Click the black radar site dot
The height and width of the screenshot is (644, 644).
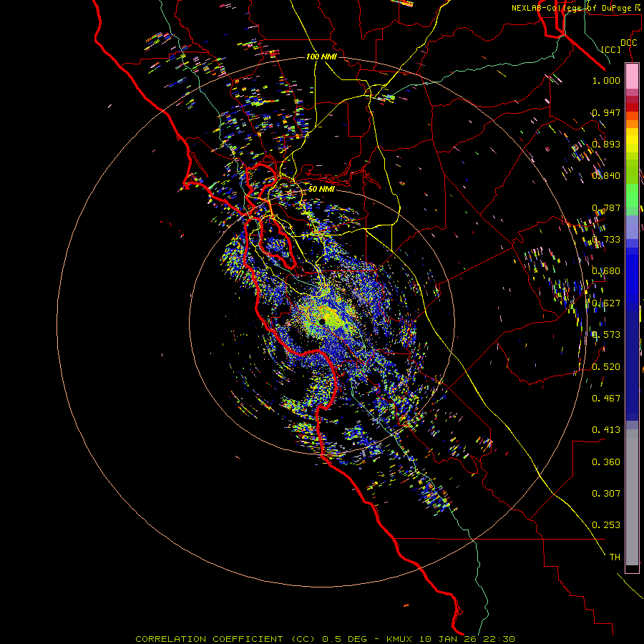[x=322, y=322]
